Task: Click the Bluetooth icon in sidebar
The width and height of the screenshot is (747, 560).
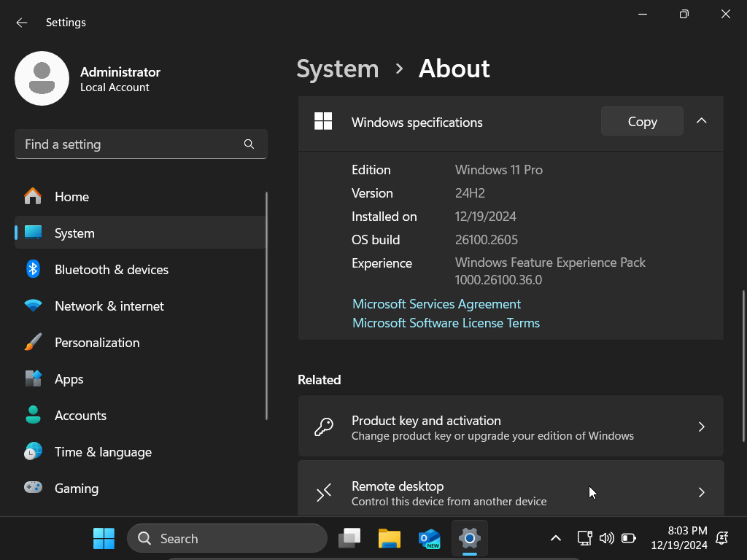Action: [x=33, y=269]
